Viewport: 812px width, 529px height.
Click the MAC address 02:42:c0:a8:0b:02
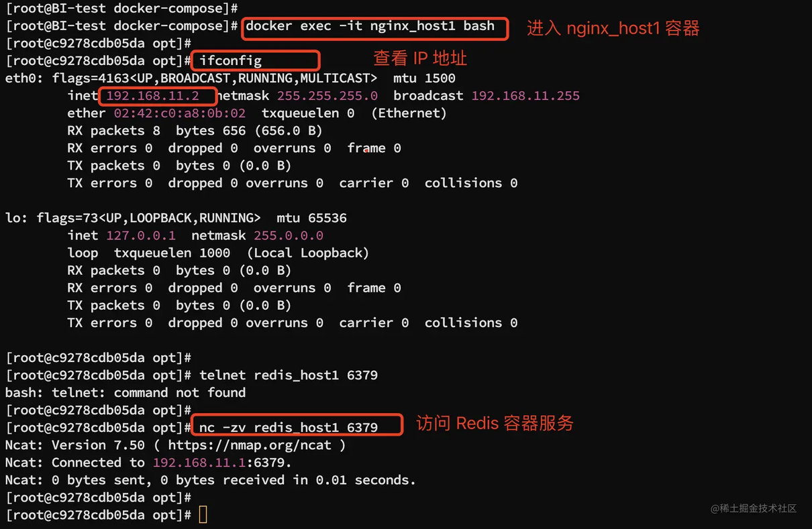click(180, 113)
